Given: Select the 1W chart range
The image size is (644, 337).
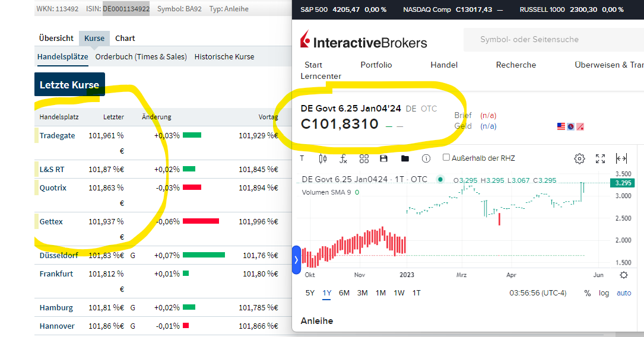Looking at the screenshot, I should [399, 293].
